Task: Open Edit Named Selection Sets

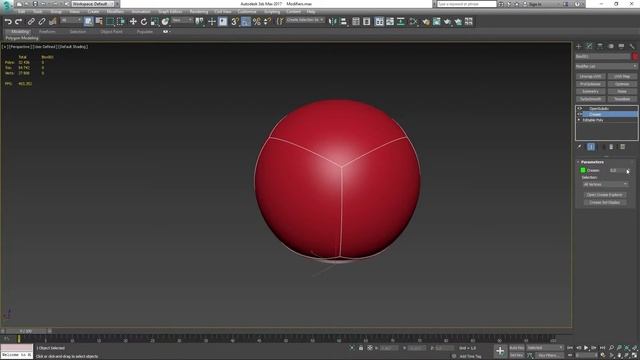Action: pos(280,22)
